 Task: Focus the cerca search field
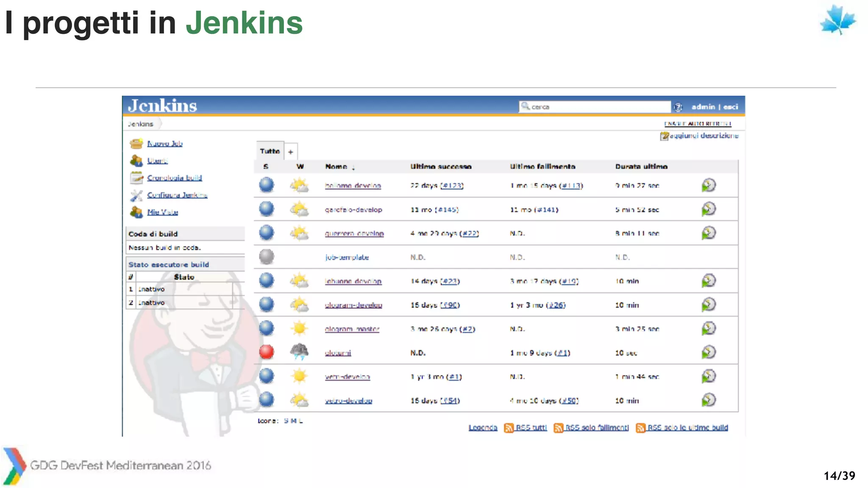pyautogui.click(x=595, y=107)
